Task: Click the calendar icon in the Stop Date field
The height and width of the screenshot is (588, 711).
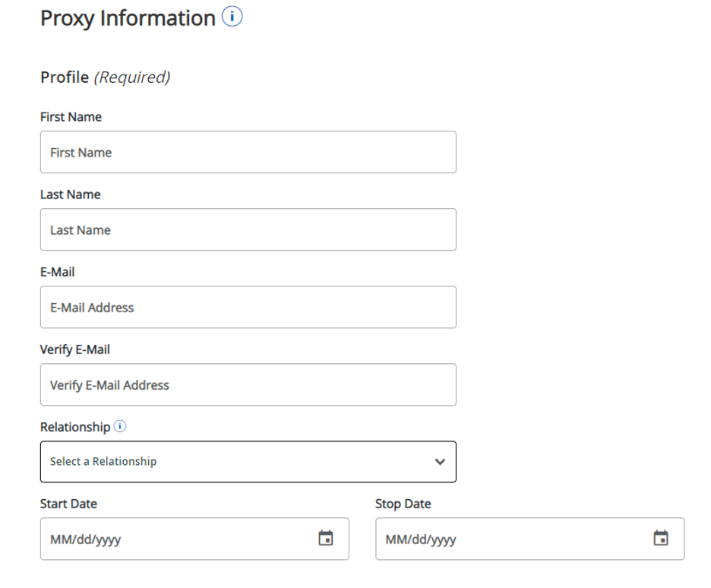Action: coord(659,539)
